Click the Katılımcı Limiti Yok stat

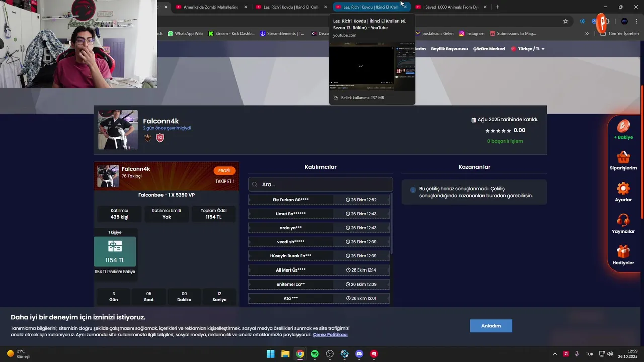pos(167,214)
